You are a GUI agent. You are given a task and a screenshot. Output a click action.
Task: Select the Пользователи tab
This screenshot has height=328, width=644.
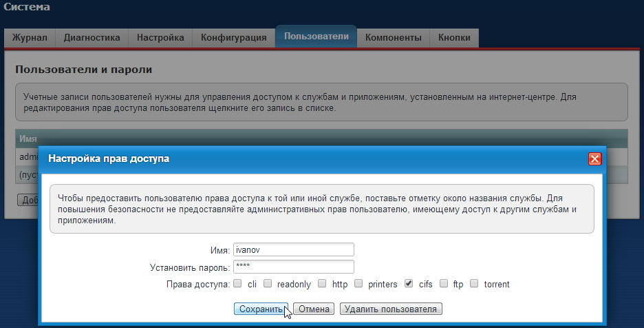pos(316,37)
